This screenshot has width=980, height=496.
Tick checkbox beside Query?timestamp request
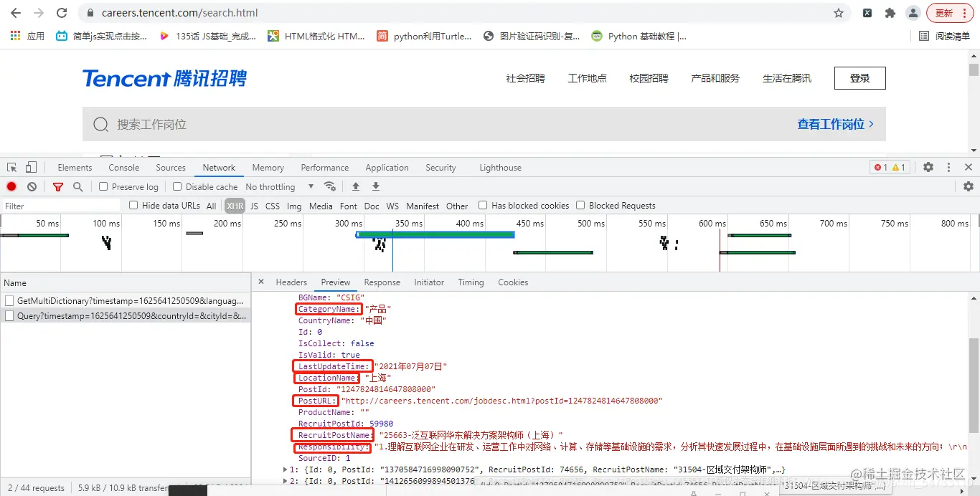pos(9,315)
